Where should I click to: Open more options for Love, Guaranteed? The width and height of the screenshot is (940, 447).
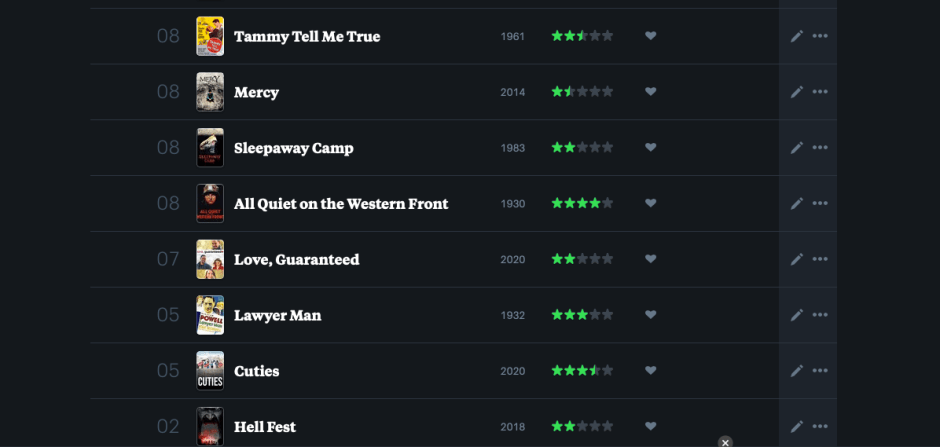point(820,259)
